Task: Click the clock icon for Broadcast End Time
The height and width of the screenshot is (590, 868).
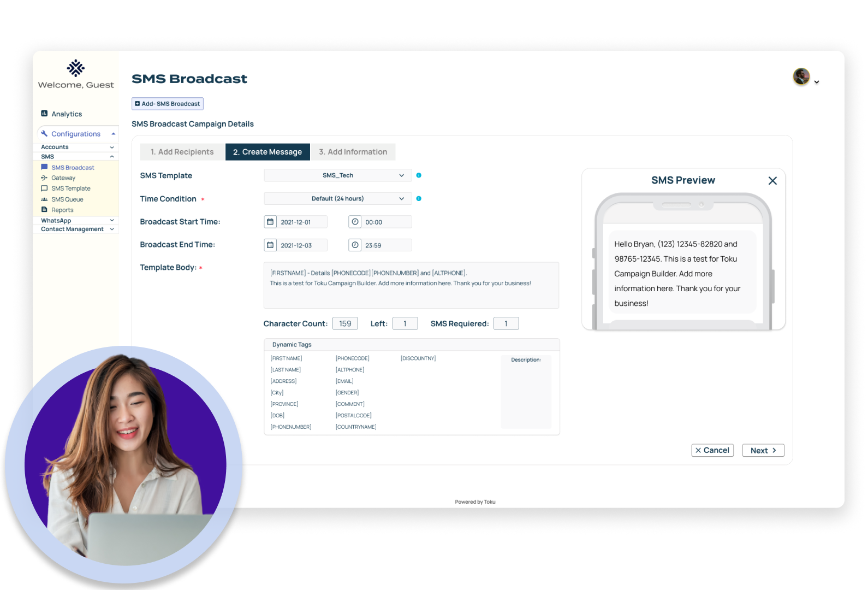Action: coord(355,245)
